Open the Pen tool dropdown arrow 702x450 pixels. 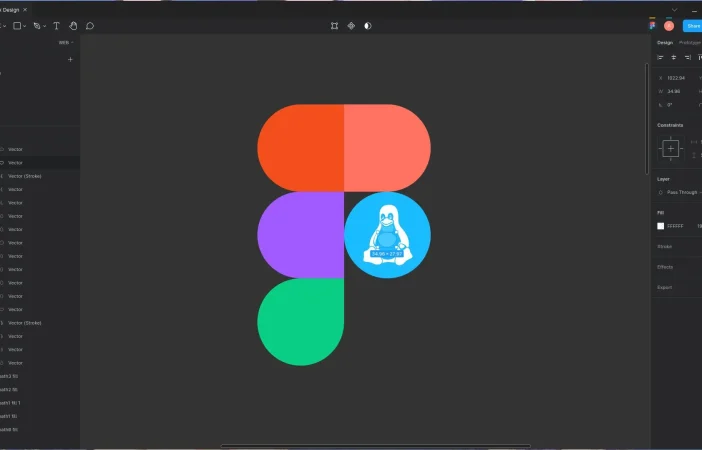(x=43, y=26)
